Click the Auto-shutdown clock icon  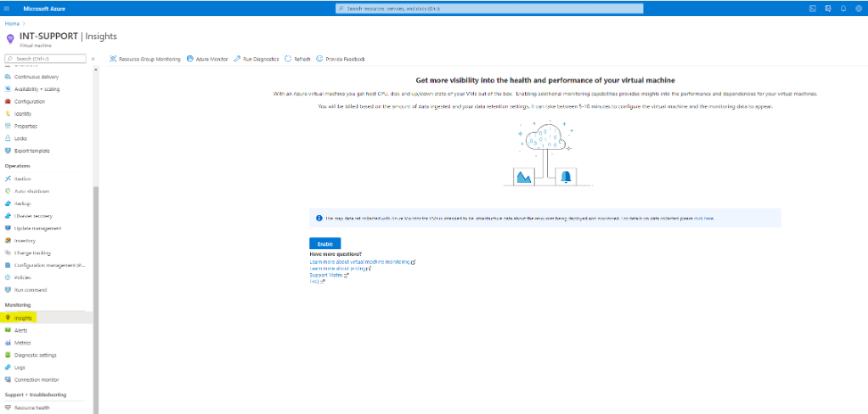[8, 191]
